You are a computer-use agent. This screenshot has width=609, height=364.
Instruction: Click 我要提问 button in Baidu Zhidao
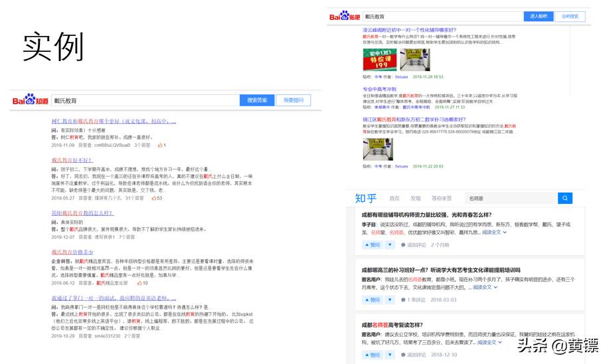[x=294, y=100]
